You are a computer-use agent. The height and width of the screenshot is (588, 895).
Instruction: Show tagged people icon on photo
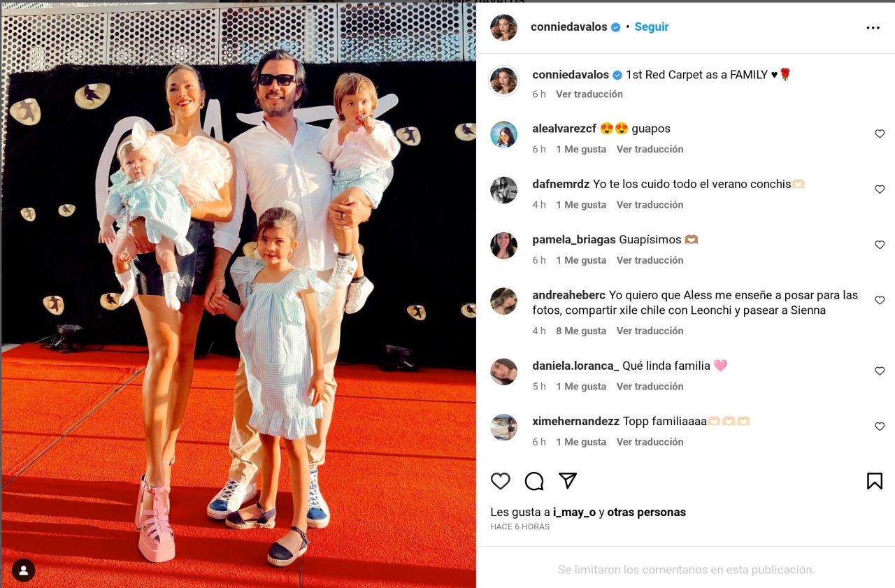23,570
